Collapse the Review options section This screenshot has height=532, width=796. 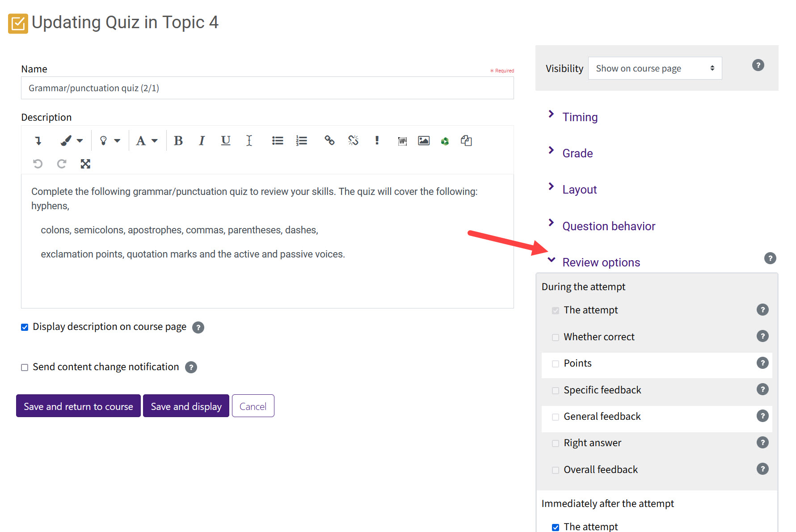[601, 262]
